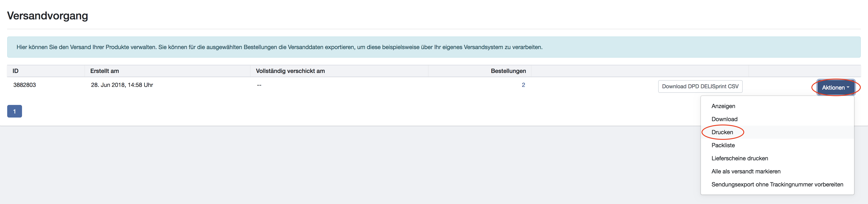This screenshot has width=868, height=204.
Task: Select the date 28. Jun 2018, 14:58 Uhr
Action: point(122,85)
